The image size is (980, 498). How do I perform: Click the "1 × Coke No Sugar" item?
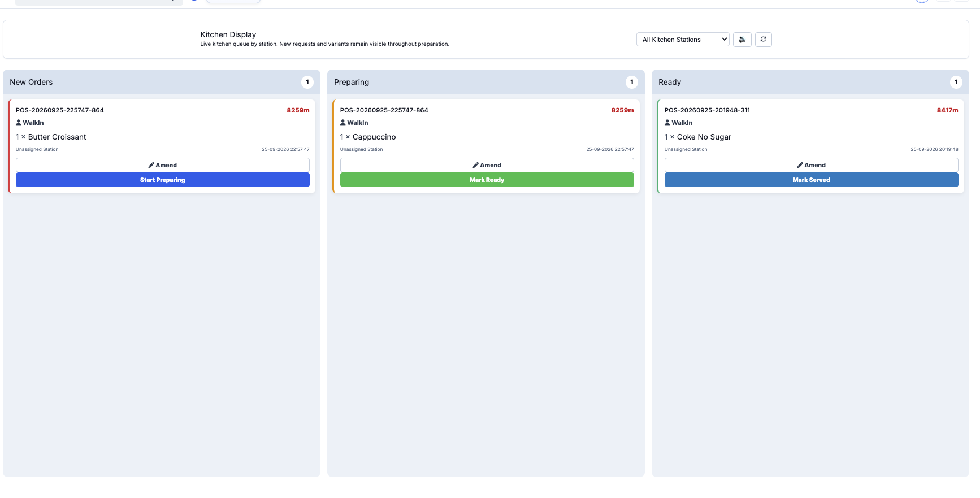click(698, 137)
